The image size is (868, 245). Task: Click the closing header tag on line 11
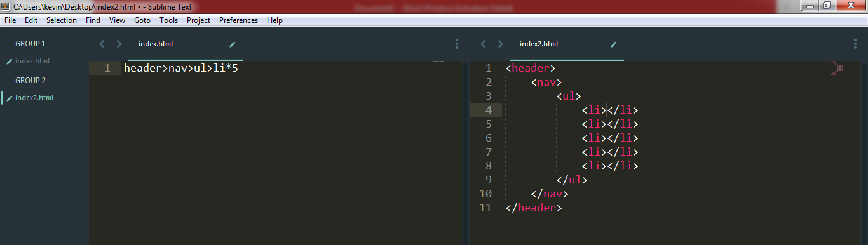pyautogui.click(x=534, y=208)
